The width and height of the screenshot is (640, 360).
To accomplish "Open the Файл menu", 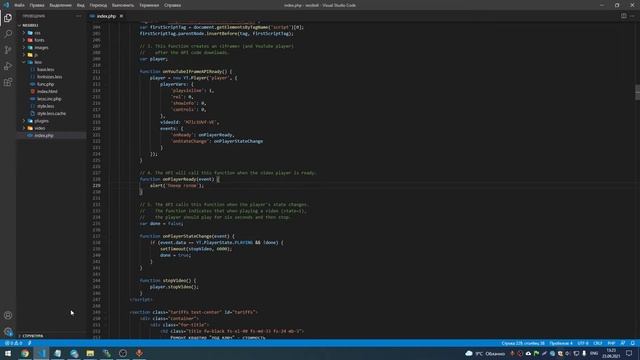I will (19, 5).
